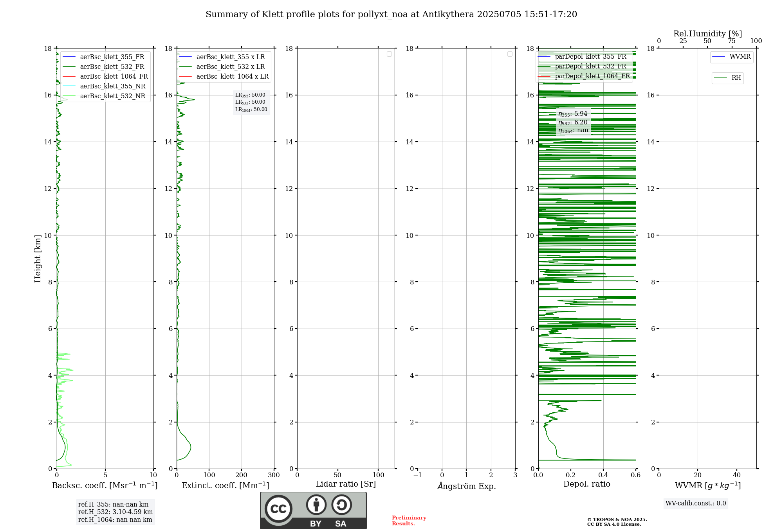This screenshot has width=783, height=532.
Task: Click the 'WVMR [g*kg⁻¹]' x-axis label
Action: [x=708, y=485]
